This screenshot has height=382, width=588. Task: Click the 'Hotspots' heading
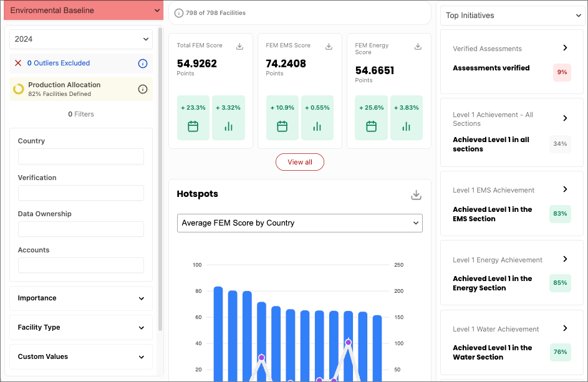click(197, 194)
